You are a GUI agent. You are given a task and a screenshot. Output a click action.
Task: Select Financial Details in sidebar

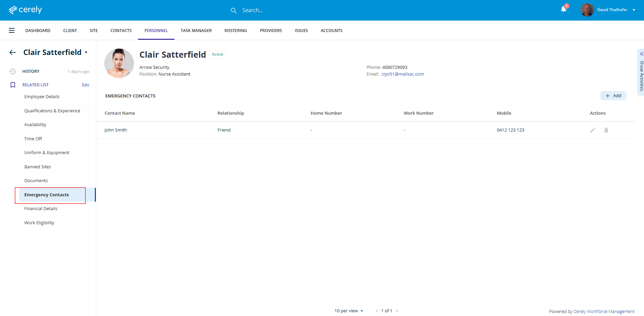click(41, 209)
